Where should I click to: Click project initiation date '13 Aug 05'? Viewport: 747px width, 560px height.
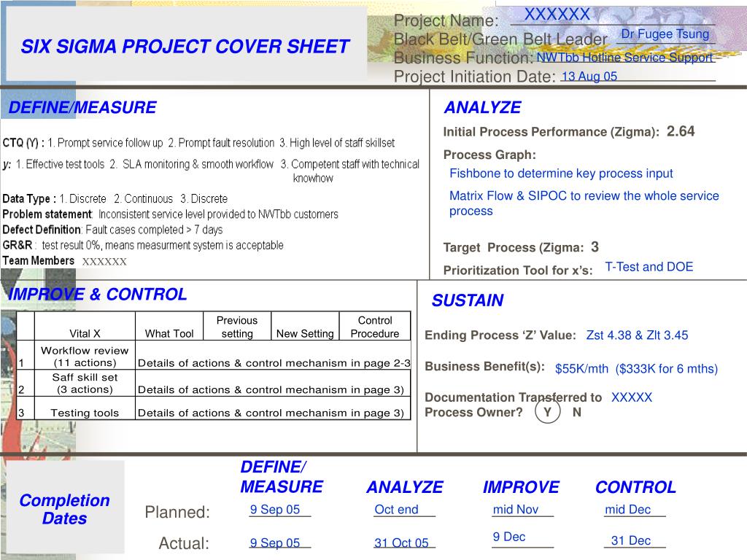[x=589, y=76]
